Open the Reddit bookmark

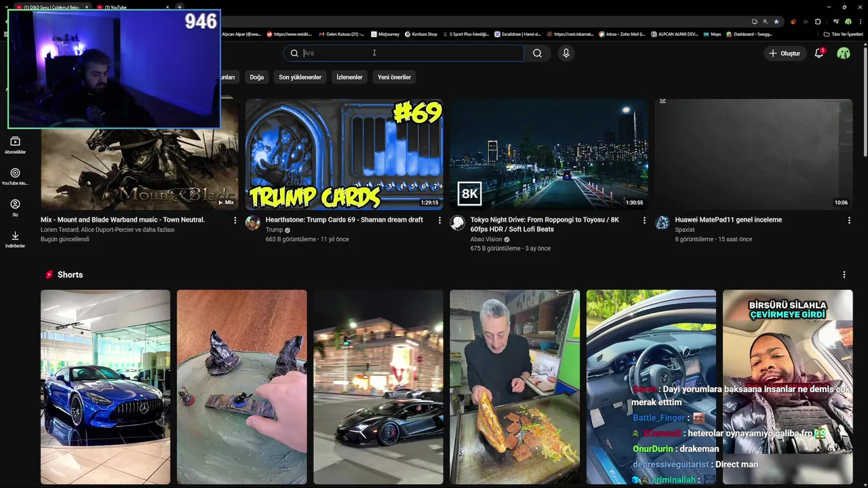pos(290,34)
